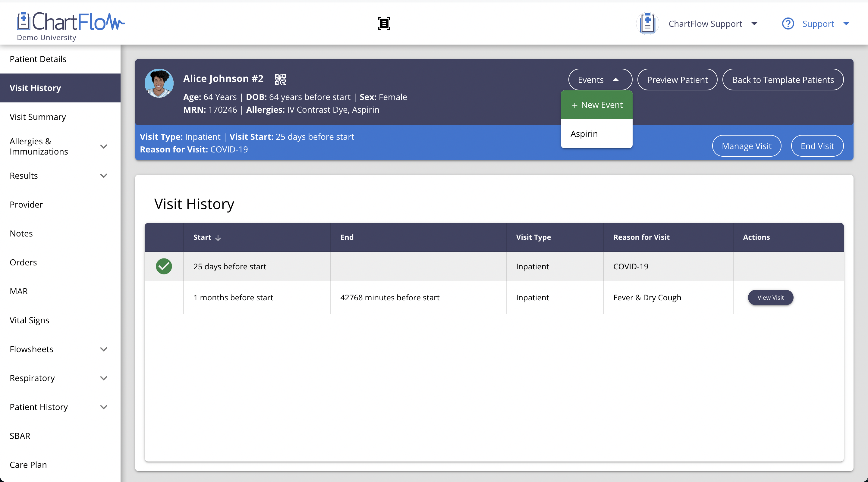Click Alice Johnson's profile avatar

pos(159,83)
